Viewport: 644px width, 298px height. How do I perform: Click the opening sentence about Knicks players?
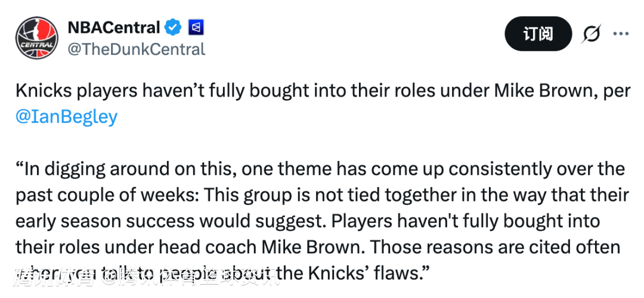[x=179, y=91]
